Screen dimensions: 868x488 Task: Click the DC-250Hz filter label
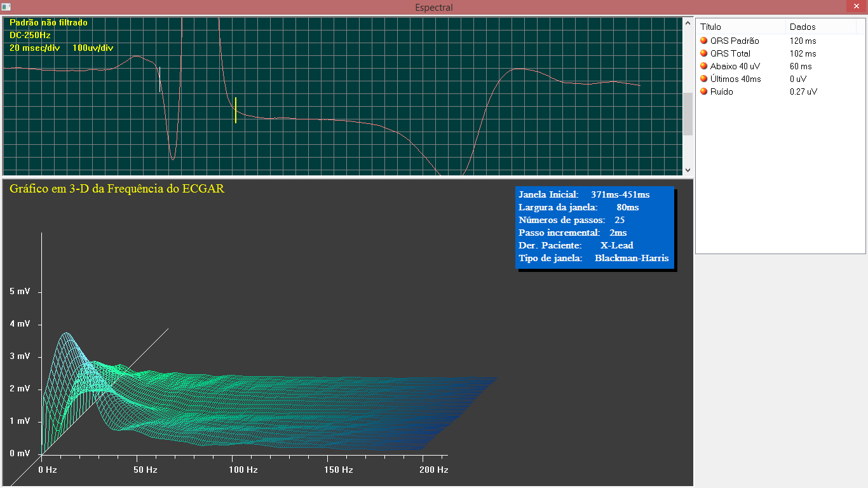coord(30,35)
